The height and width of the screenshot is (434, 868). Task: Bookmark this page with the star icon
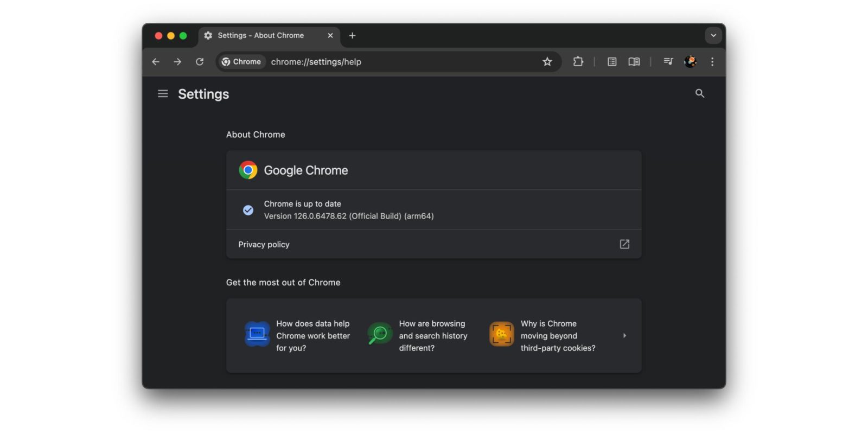click(x=547, y=62)
